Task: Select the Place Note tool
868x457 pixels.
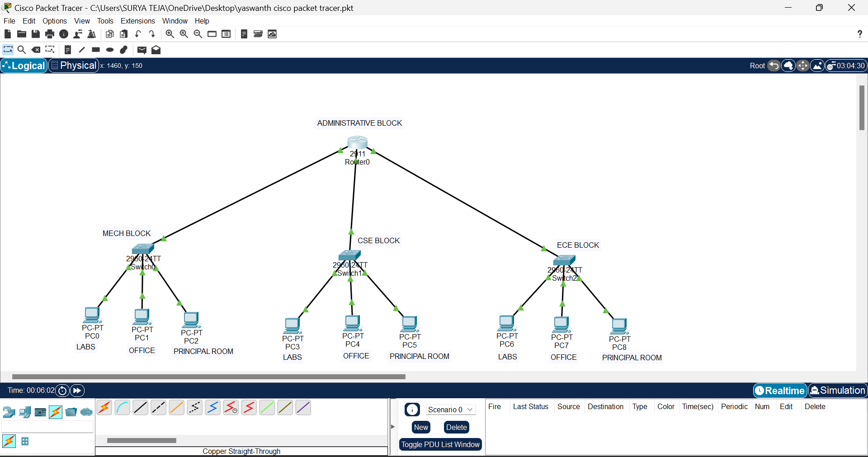Action: pos(68,50)
